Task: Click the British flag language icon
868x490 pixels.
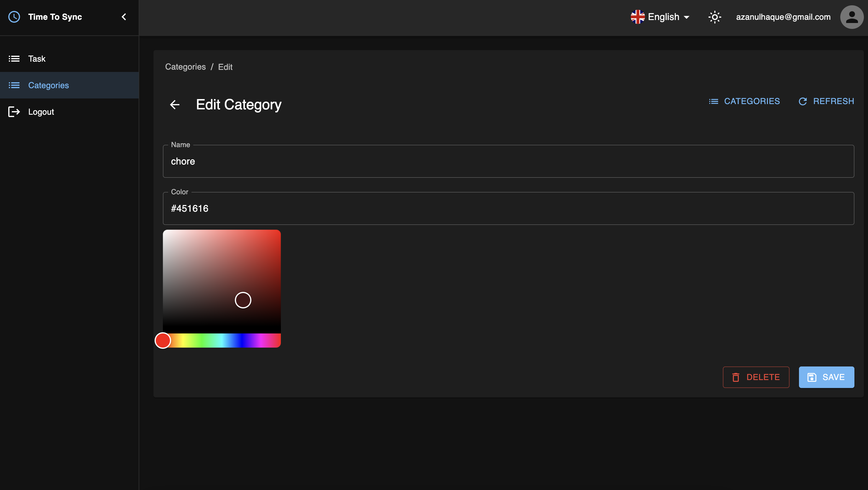Action: click(x=637, y=17)
